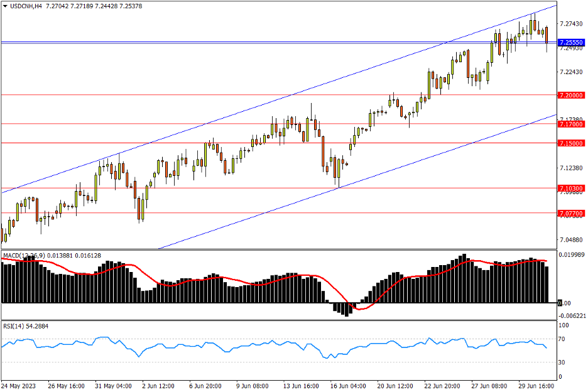
Task: Select the red 7.20000 price label
Action: pos(571,95)
